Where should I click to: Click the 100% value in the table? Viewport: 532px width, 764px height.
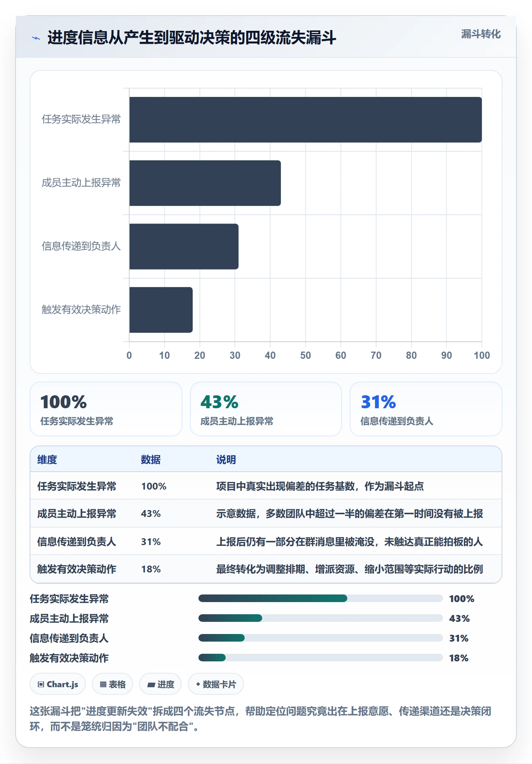154,486
